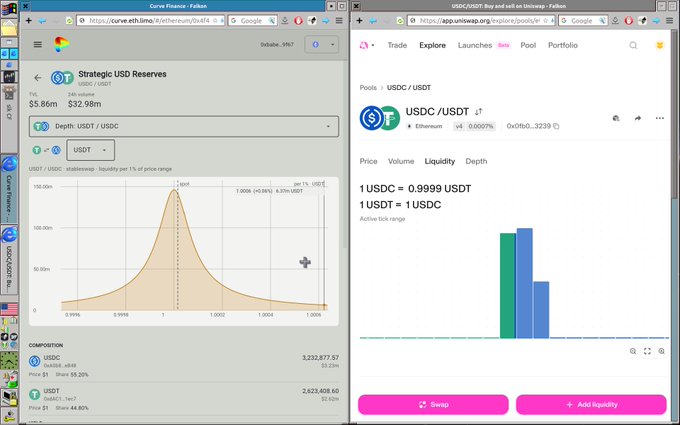Switch to USDC/USDT taskbar entry
Image resolution: width=680 pixels, height=425 pixels.
9,260
